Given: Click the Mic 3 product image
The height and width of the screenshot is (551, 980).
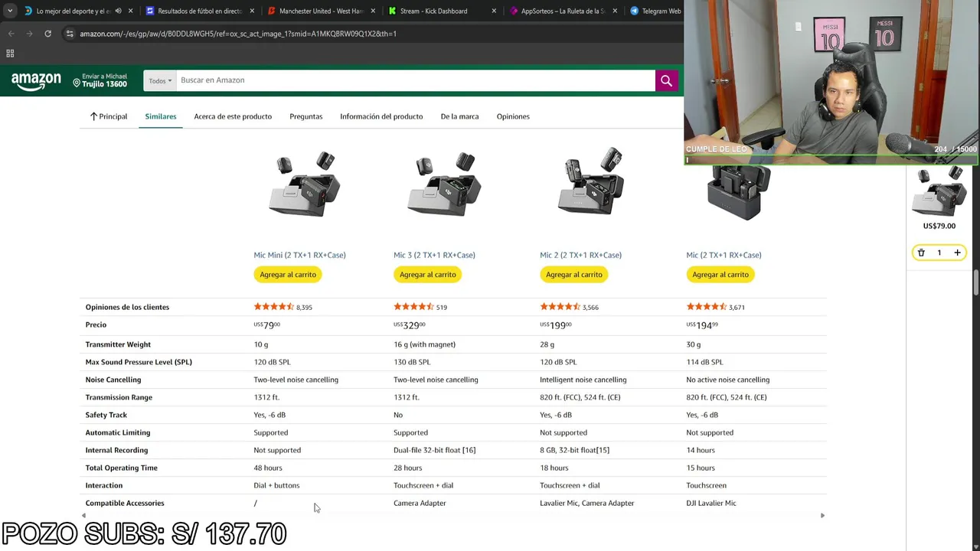Looking at the screenshot, I should click(x=445, y=184).
